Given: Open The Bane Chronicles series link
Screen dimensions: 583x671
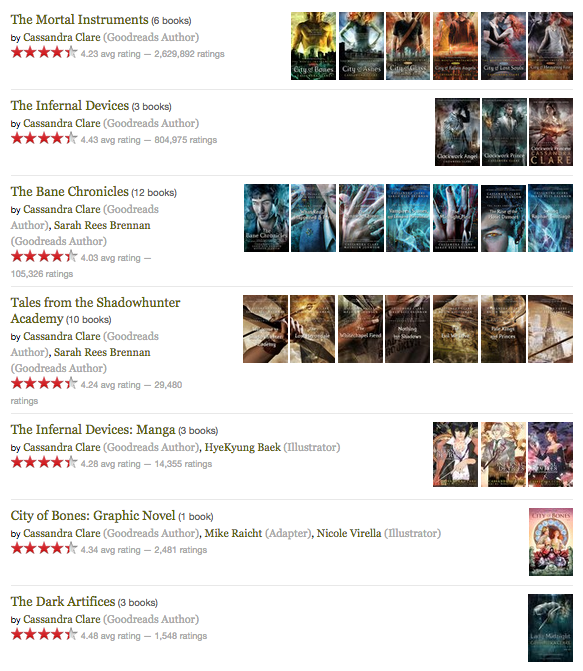Looking at the screenshot, I should click(69, 192).
